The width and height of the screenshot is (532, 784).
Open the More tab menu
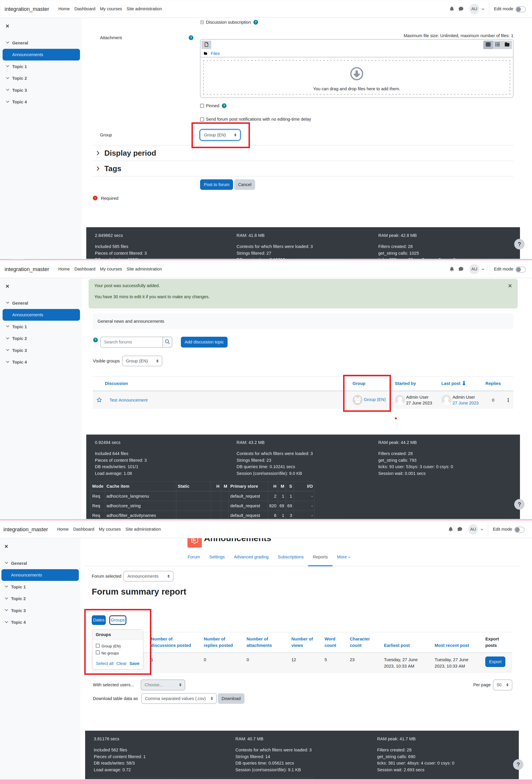point(344,557)
